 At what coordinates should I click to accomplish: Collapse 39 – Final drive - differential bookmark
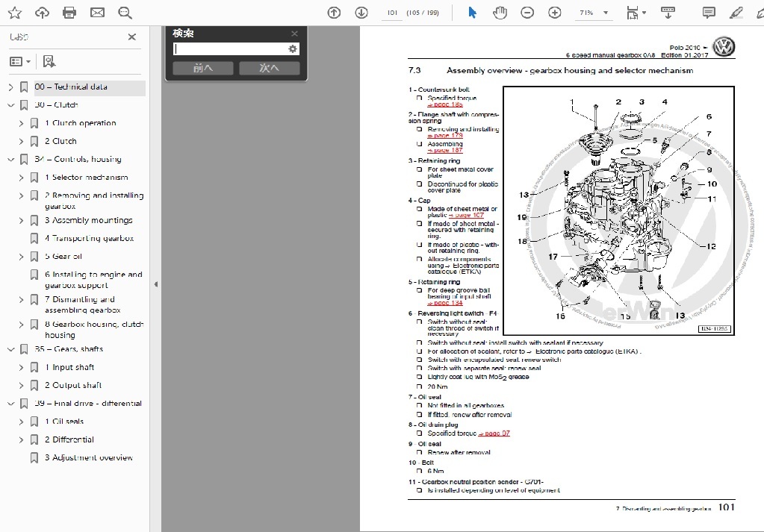pyautogui.click(x=10, y=404)
